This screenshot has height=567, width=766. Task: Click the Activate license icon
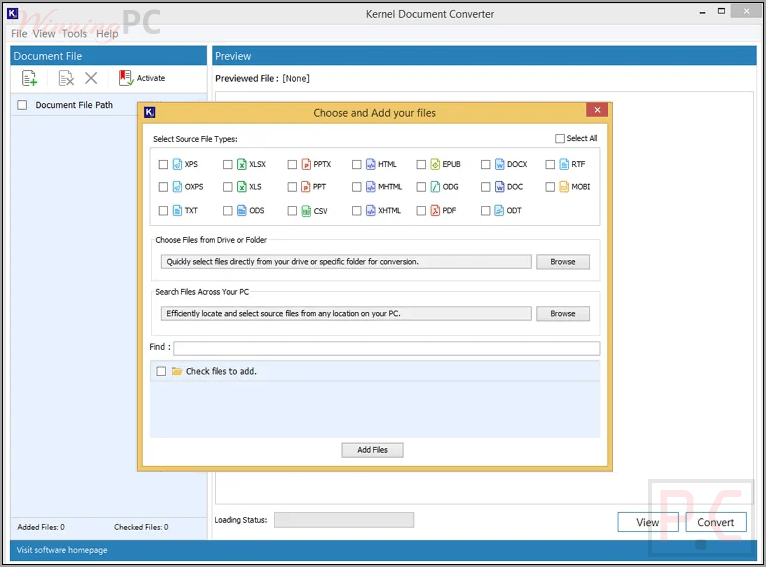tap(126, 78)
